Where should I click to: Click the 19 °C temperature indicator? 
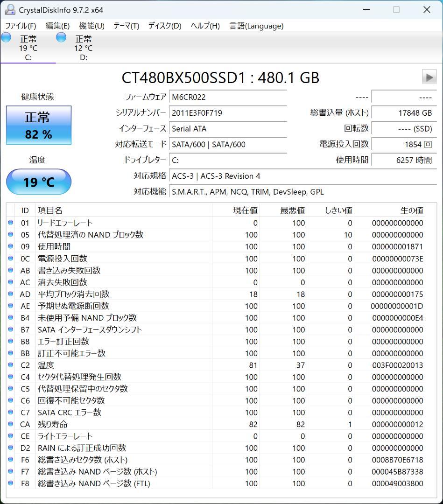pos(38,182)
